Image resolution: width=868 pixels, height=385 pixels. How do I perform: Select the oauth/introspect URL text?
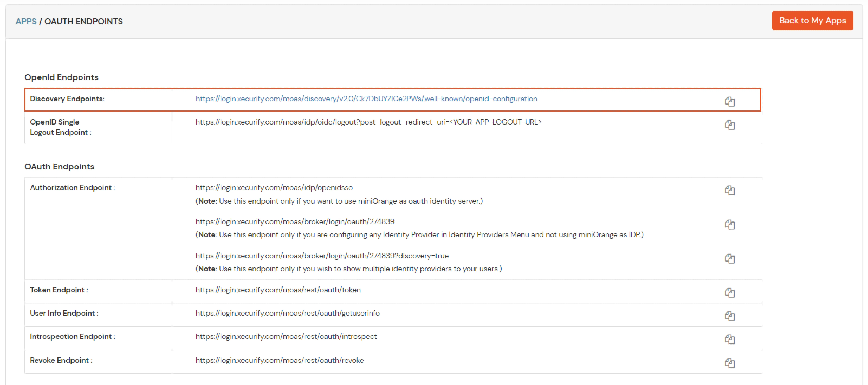coord(286,337)
